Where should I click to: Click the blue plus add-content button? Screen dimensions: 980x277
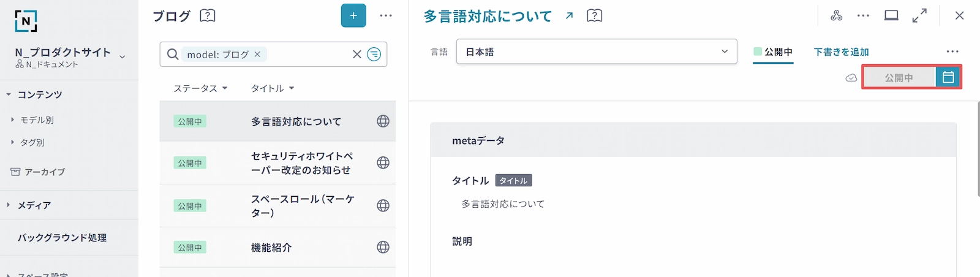353,16
